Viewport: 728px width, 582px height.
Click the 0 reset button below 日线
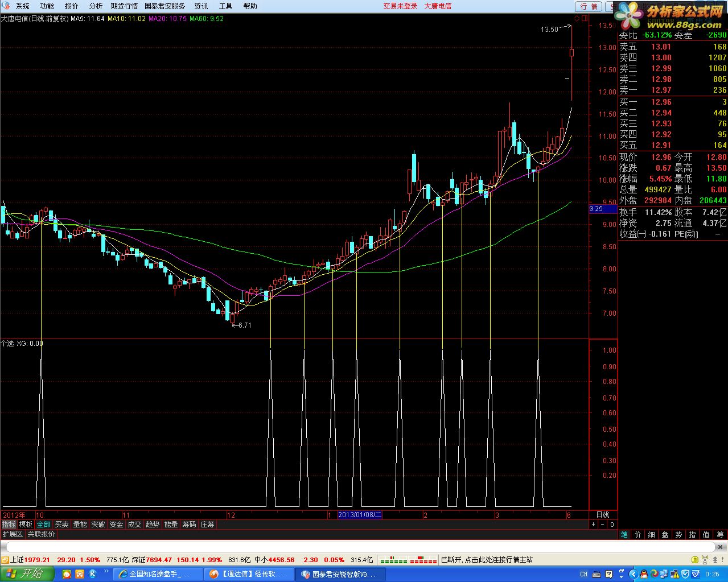pos(612,525)
